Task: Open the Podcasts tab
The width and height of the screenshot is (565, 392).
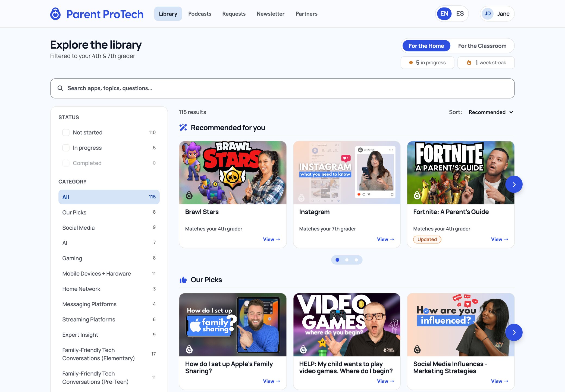Action: click(x=200, y=14)
